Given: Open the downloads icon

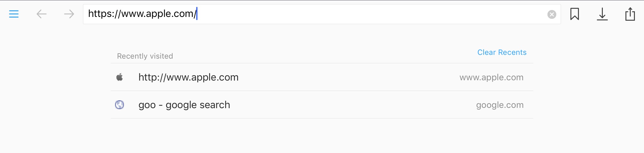Looking at the screenshot, I should point(602,14).
